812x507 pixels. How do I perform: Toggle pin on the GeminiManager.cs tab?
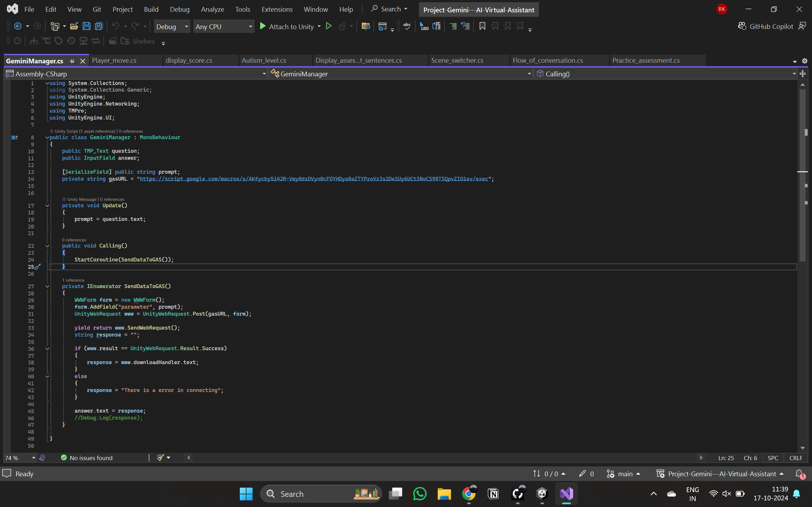[x=72, y=61]
